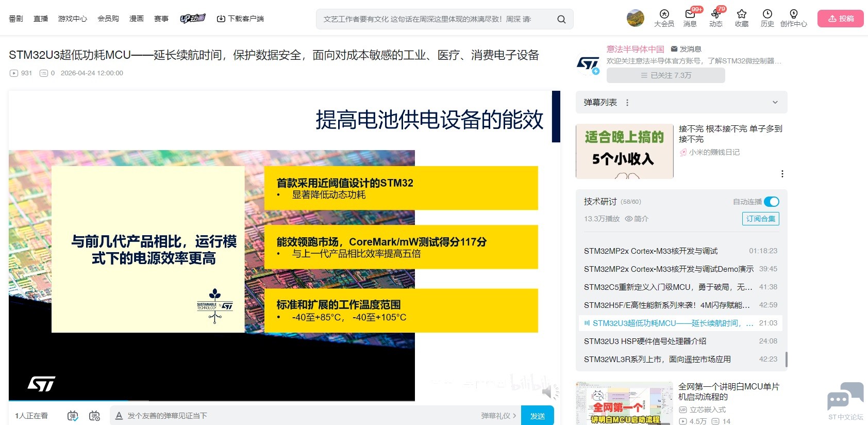868x425 pixels.
Task: Click the pink 投稿 upload button
Action: coord(841,19)
